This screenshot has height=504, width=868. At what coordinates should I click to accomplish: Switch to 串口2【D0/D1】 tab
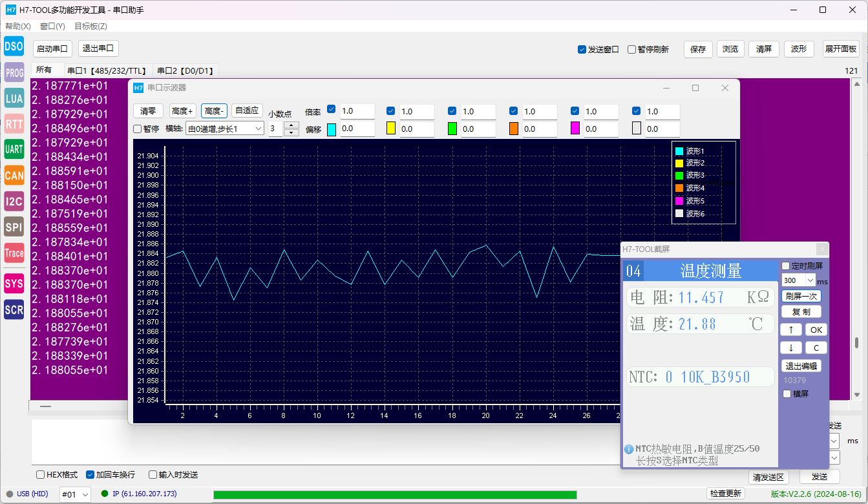186,70
